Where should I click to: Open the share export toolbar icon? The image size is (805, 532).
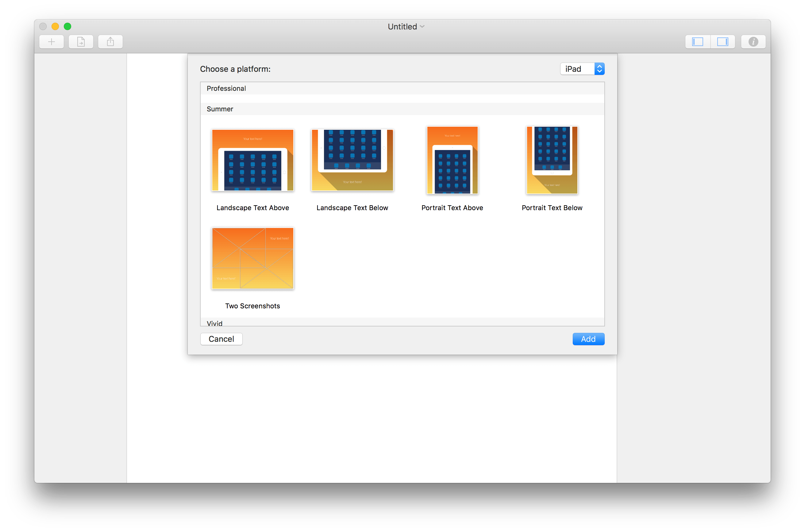(110, 42)
